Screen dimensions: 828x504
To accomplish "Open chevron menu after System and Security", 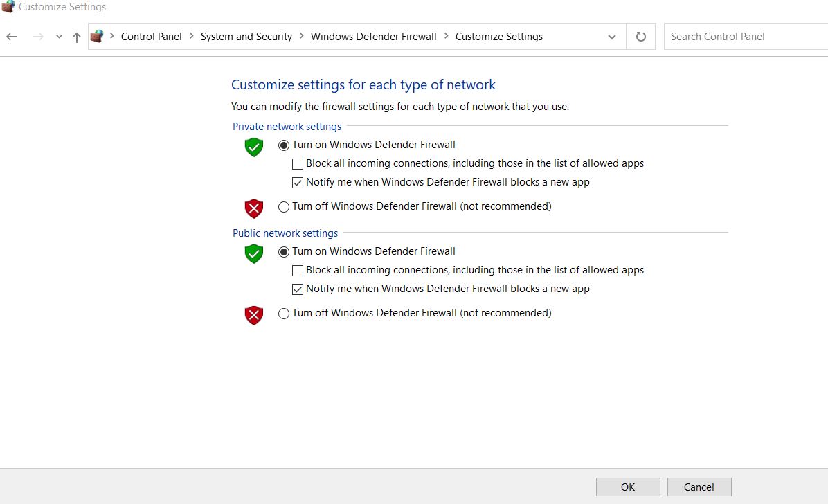I will click(302, 36).
